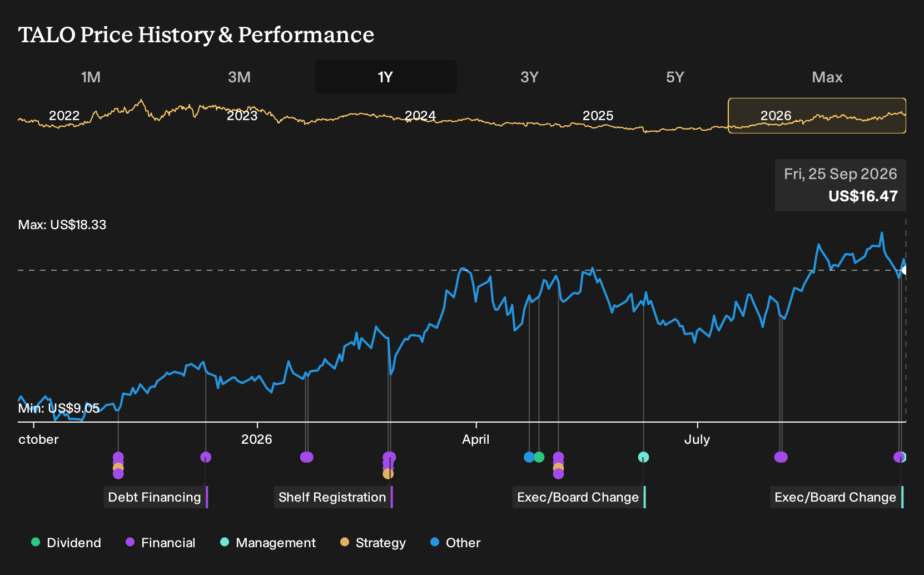The height and width of the screenshot is (575, 924).
Task: Switch chart range to 3M
Action: click(239, 77)
